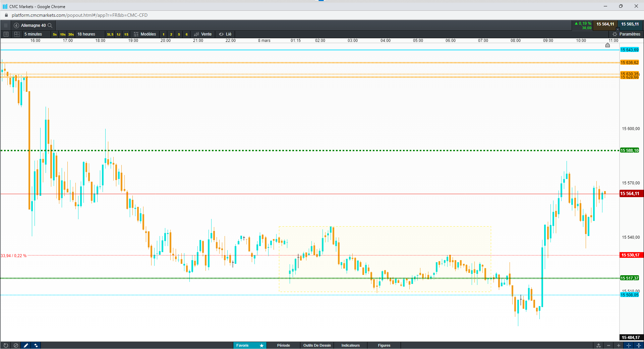Click the circled 4 group icon
This screenshot has height=349, width=644.
pyautogui.click(x=16, y=25)
